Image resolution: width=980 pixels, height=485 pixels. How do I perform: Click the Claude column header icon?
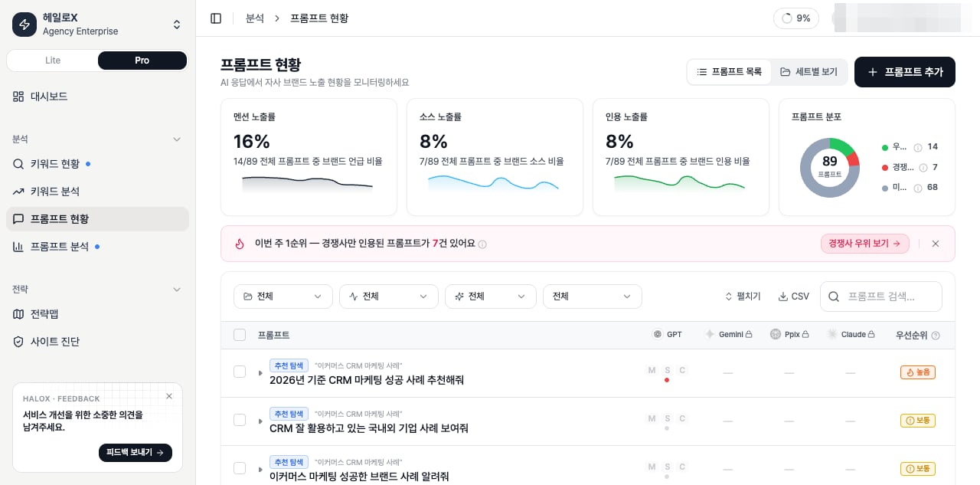(832, 335)
